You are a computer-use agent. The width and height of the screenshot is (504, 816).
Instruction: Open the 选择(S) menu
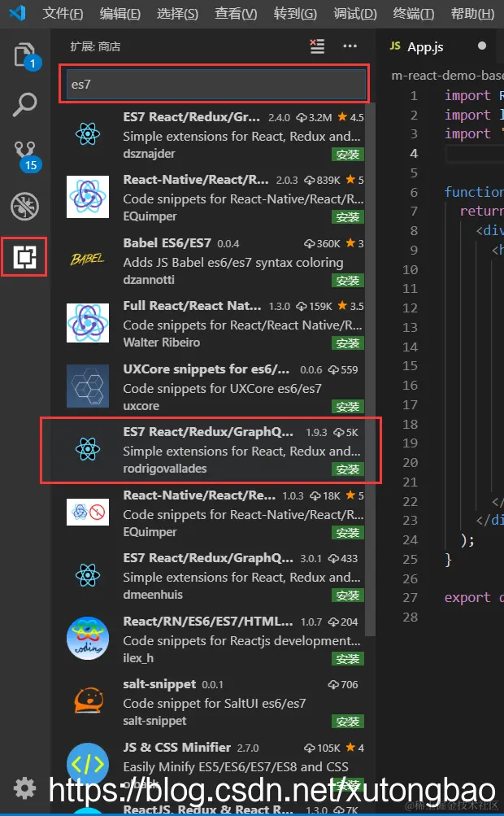click(177, 14)
